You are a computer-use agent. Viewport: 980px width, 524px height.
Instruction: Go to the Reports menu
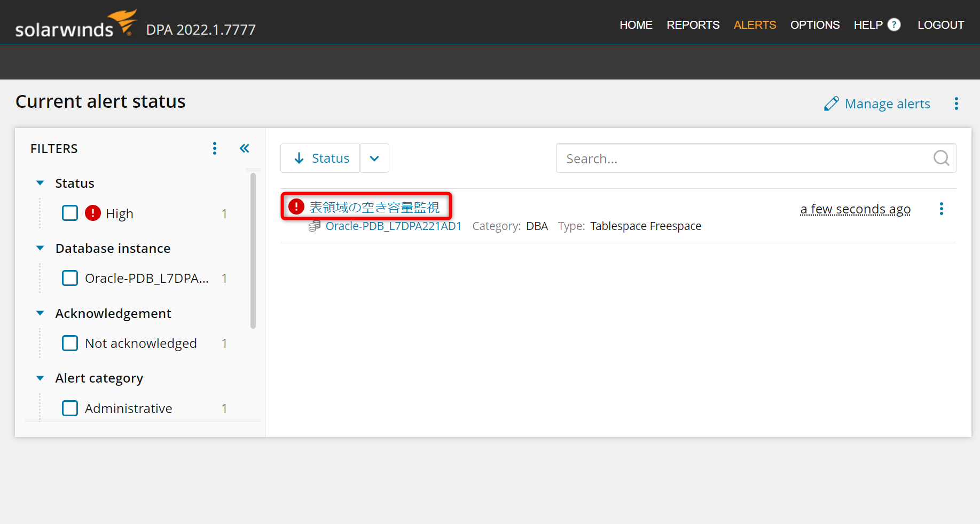click(693, 25)
